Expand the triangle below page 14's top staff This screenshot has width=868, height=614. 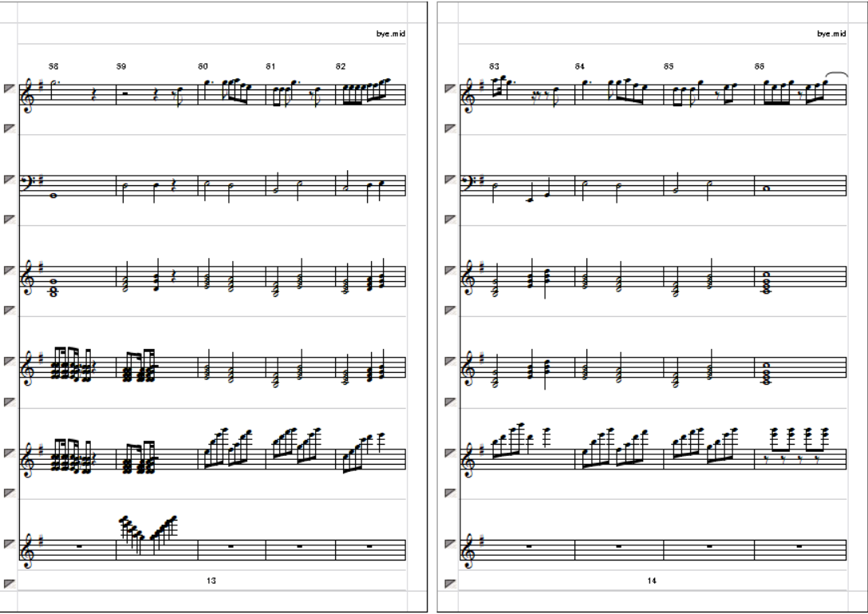tap(450, 129)
